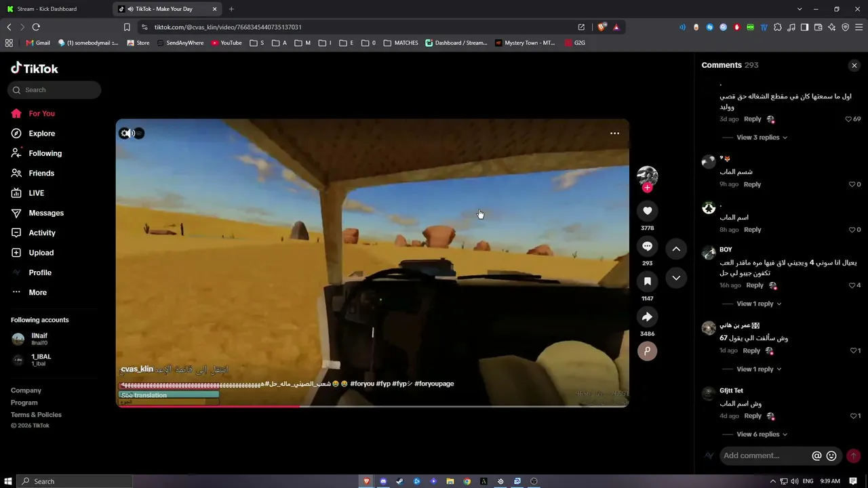This screenshot has height=488, width=868.
Task: Open the browser extensions puzzle icon
Action: coord(777,27)
